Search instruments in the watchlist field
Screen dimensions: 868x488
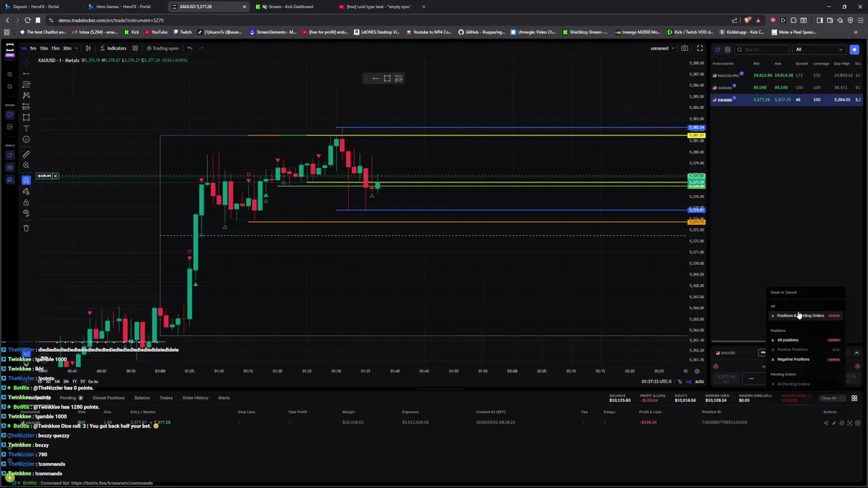coord(763,49)
